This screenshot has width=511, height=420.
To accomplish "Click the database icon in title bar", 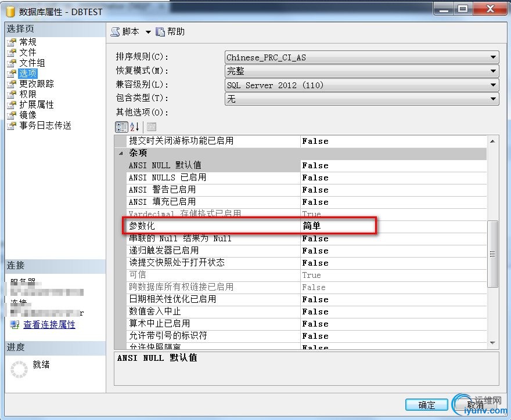I will (x=11, y=12).
